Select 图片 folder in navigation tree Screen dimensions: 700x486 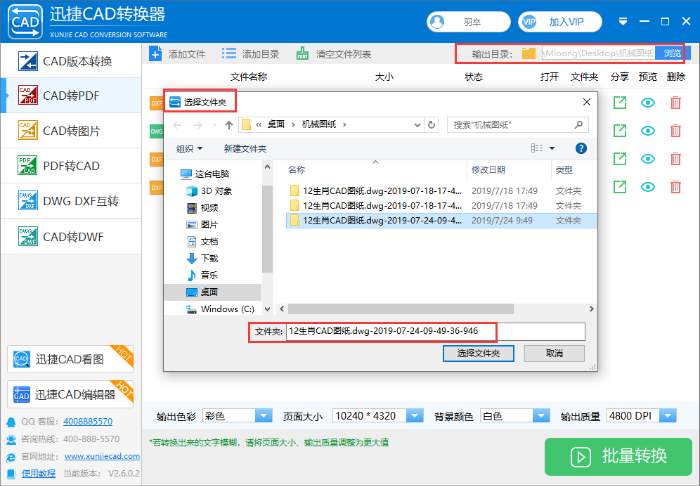(x=203, y=224)
